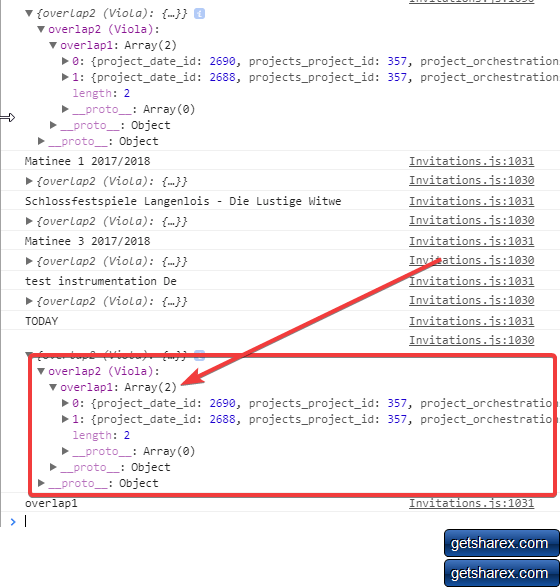
Task: Click the 'length: 2' property above Matinee 1
Action: pos(101,93)
